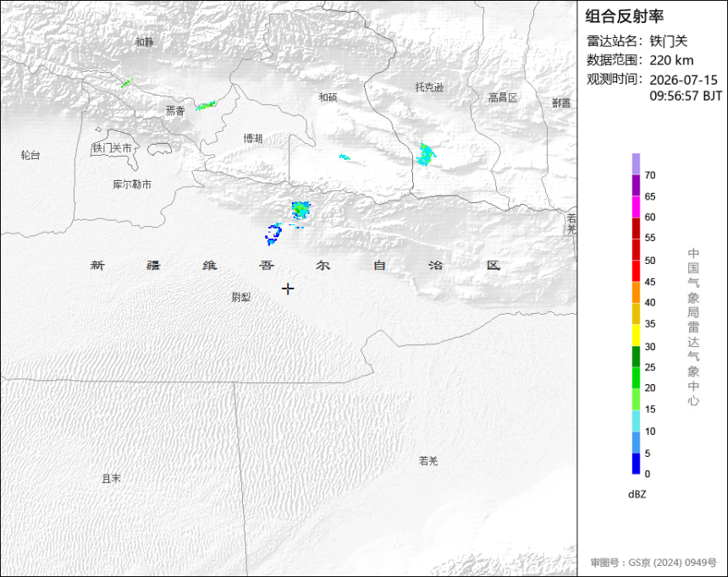728x577 pixels.
Task: Click the 高昌区 map label
Action: point(502,97)
